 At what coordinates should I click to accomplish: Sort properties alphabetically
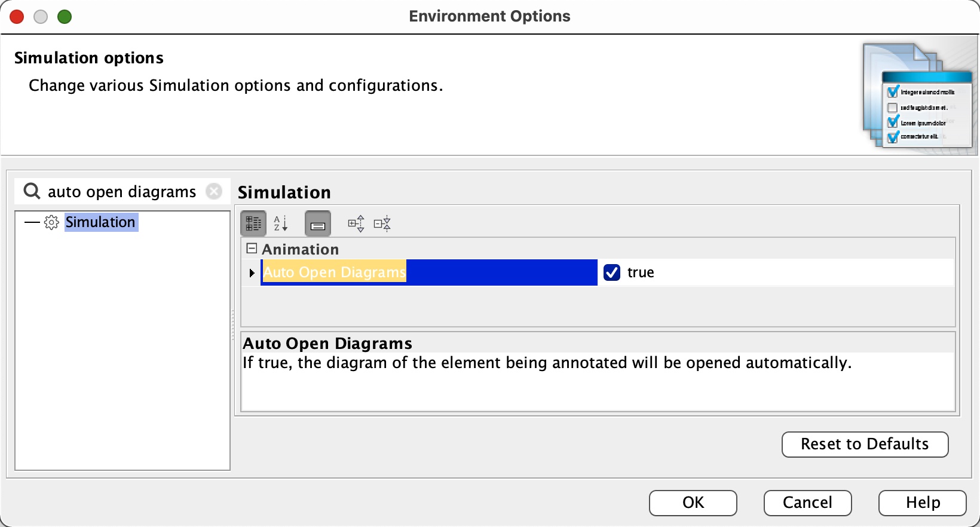[281, 224]
